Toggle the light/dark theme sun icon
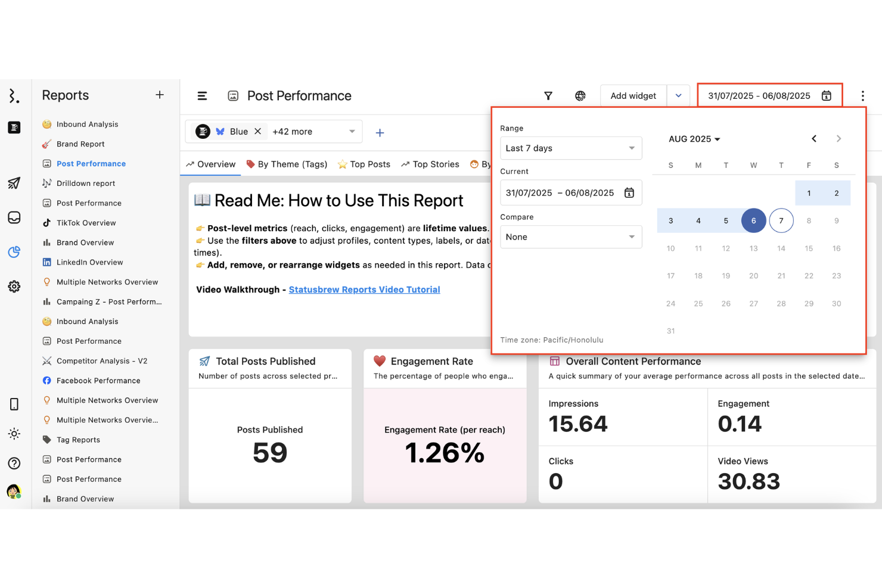Screen dimensions: 882x588 (14, 434)
